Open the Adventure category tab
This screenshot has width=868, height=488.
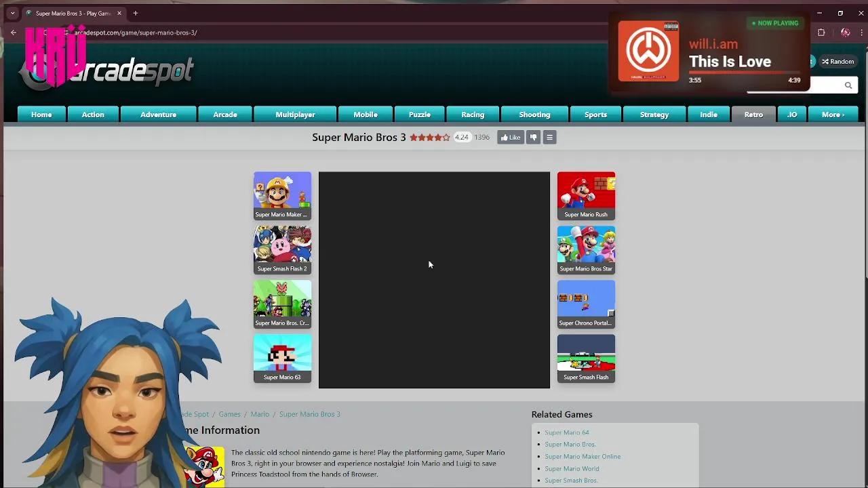158,115
